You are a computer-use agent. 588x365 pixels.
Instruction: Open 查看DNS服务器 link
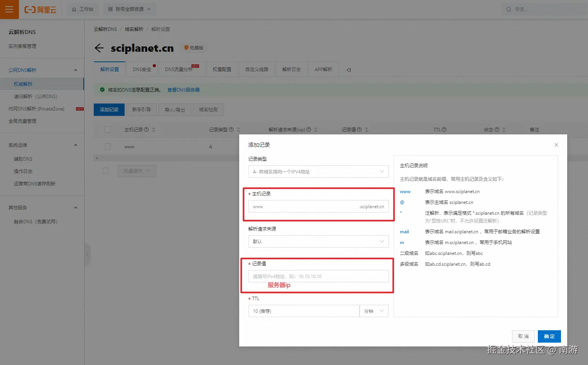coord(184,90)
